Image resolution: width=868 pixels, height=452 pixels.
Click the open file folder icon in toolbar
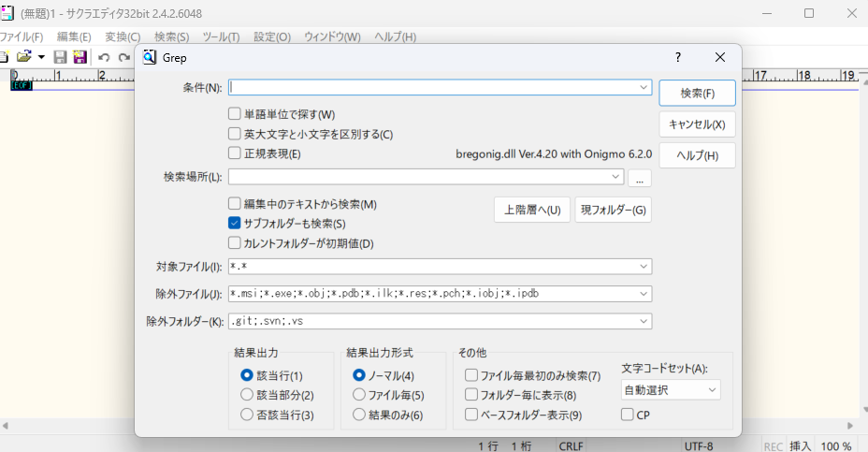[24, 57]
